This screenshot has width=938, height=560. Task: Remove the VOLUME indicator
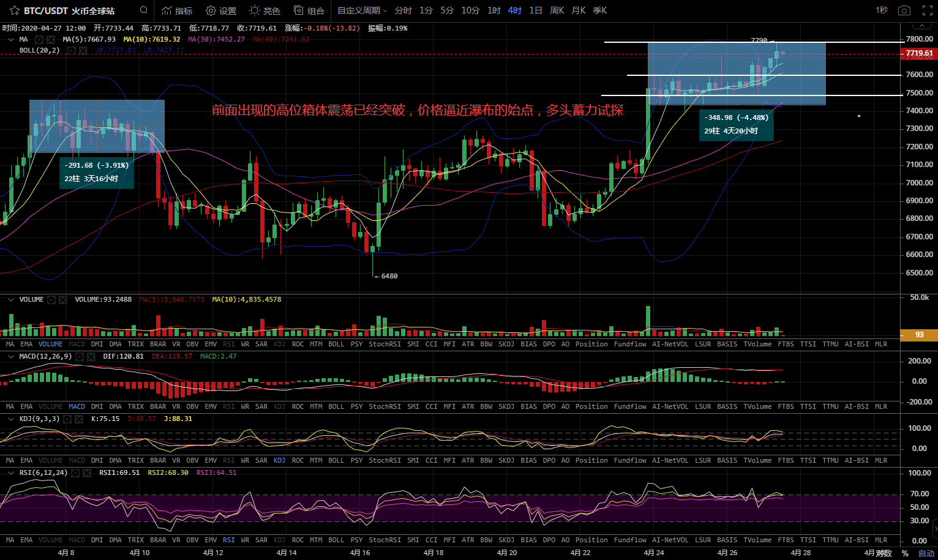tap(63, 300)
